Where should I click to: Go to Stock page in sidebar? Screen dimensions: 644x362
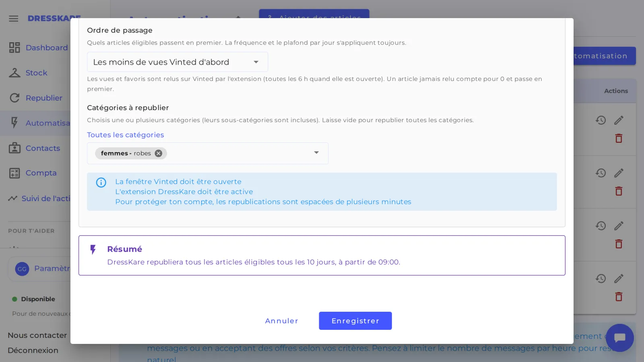[37, 73]
